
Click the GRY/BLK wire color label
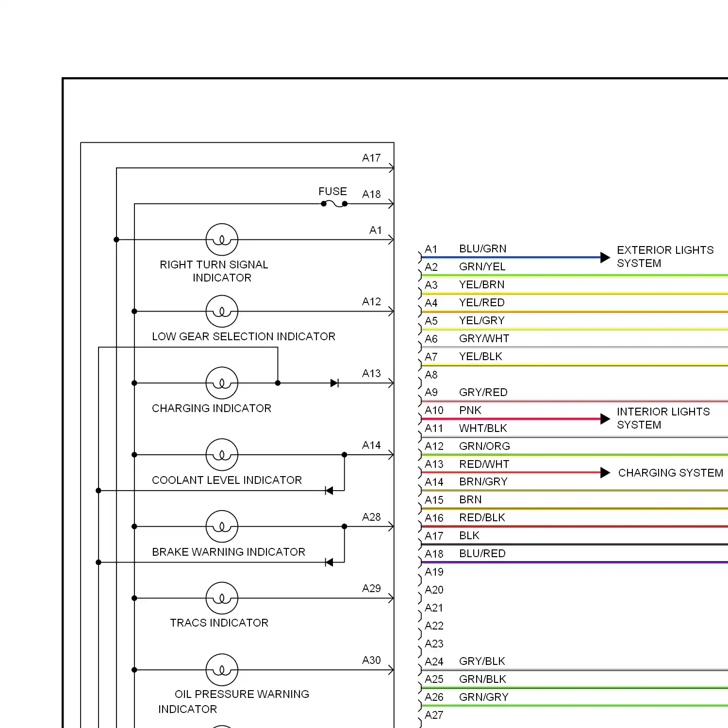(482, 661)
